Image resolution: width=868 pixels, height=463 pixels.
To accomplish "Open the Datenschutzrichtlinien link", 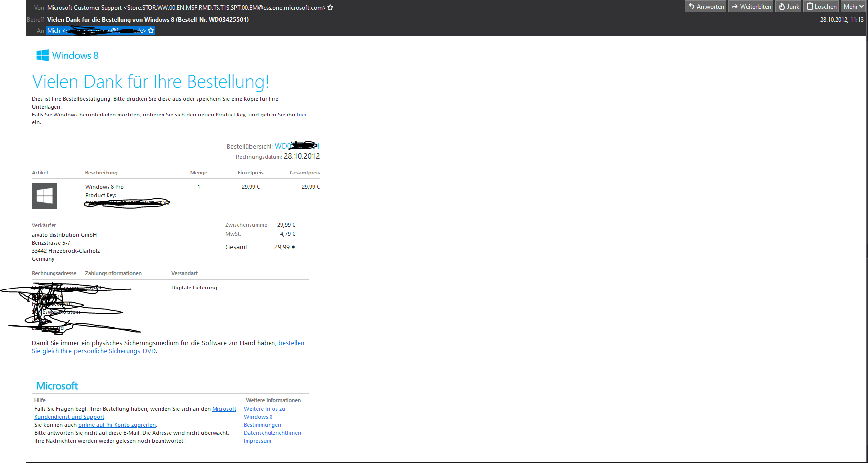I will pyautogui.click(x=272, y=433).
